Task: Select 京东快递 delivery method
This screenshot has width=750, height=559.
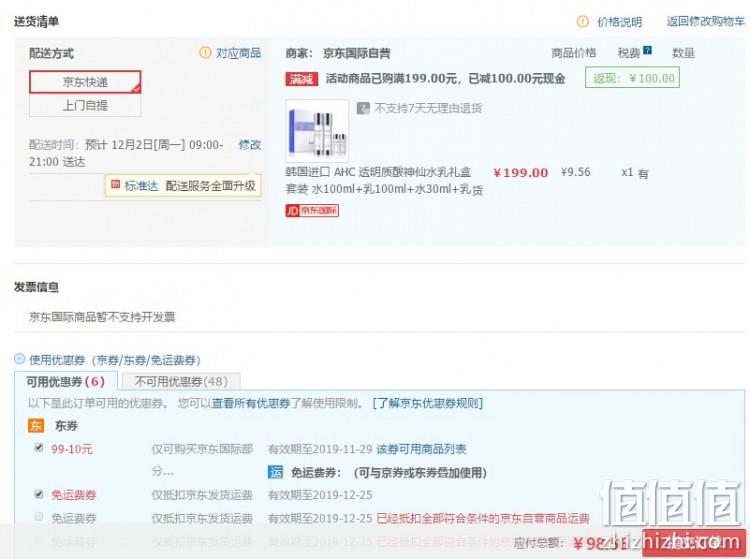Action: 85,82
